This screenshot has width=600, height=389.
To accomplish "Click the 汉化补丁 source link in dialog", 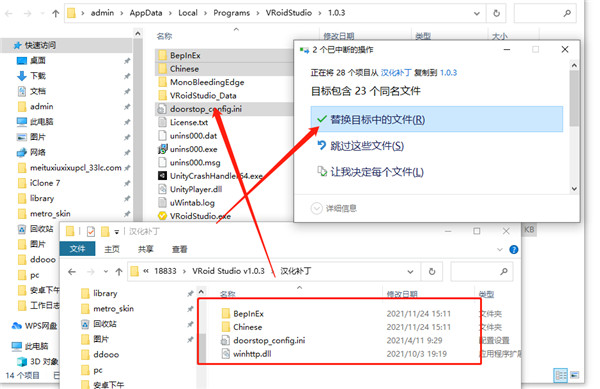I will [x=396, y=73].
